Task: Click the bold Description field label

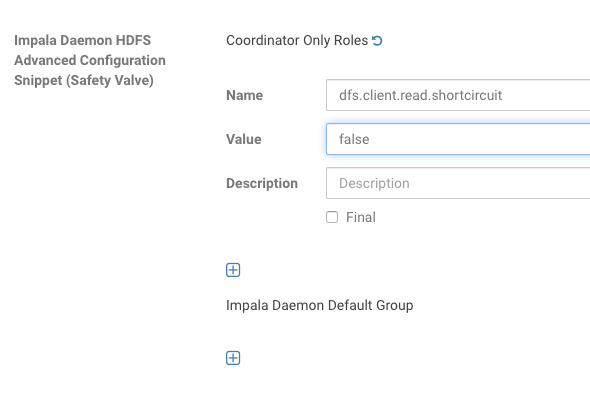Action: pyautogui.click(x=262, y=183)
